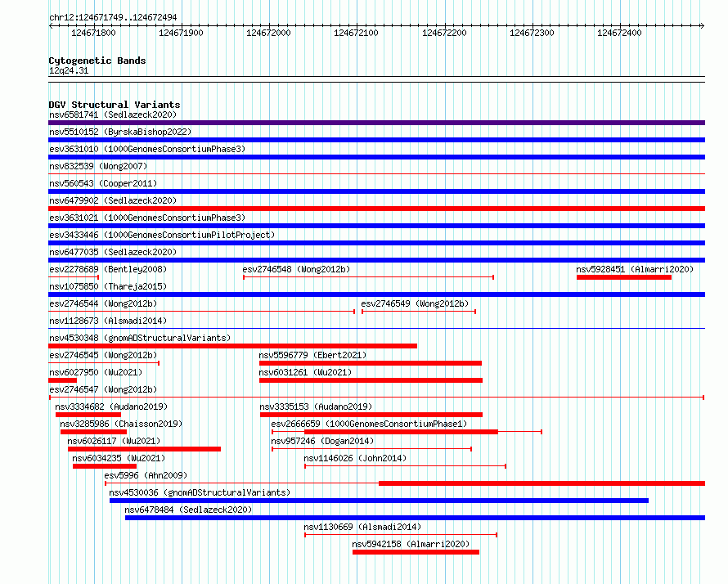Click ruler position 124672000
The image size is (728, 584).
(269, 33)
